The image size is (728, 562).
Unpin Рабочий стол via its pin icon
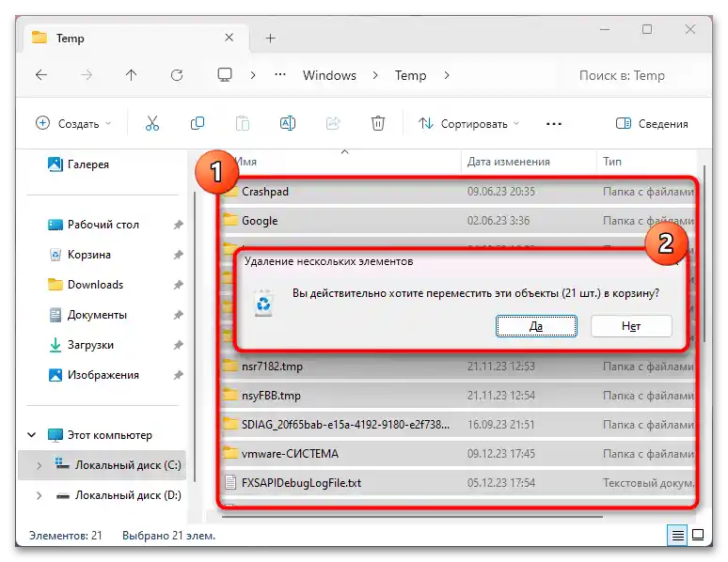[179, 225]
